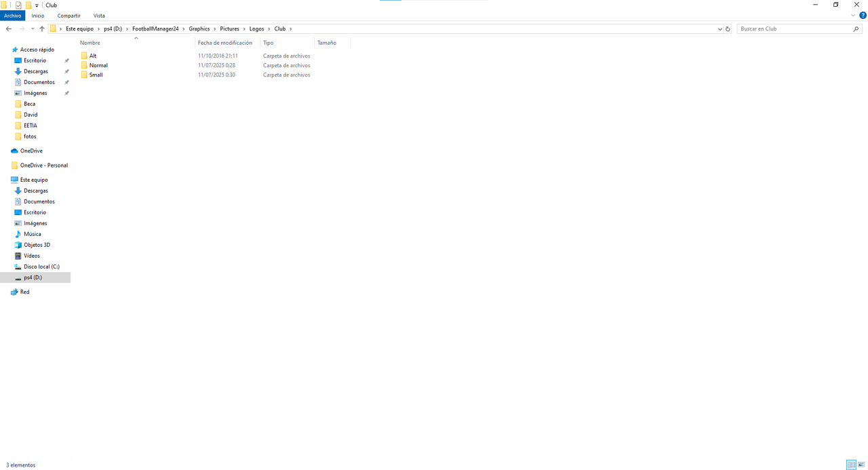Click the date 11/10/2016 21:11
The height and width of the screenshot is (470, 868).
(x=218, y=56)
